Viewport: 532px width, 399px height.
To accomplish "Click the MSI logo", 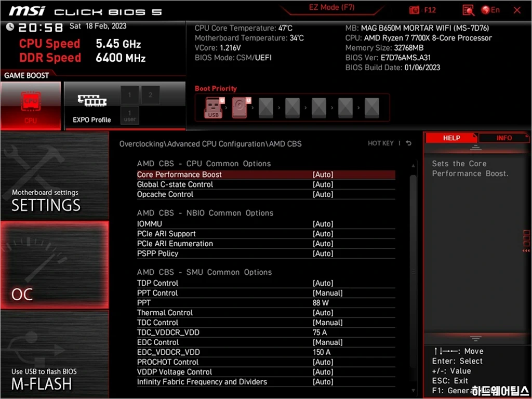I will tap(27, 10).
